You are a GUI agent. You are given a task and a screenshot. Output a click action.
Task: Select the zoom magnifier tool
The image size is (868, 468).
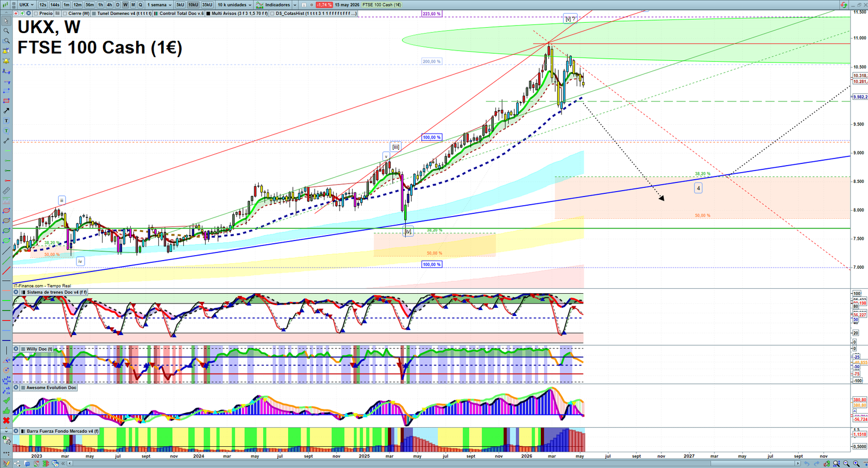coord(7,30)
